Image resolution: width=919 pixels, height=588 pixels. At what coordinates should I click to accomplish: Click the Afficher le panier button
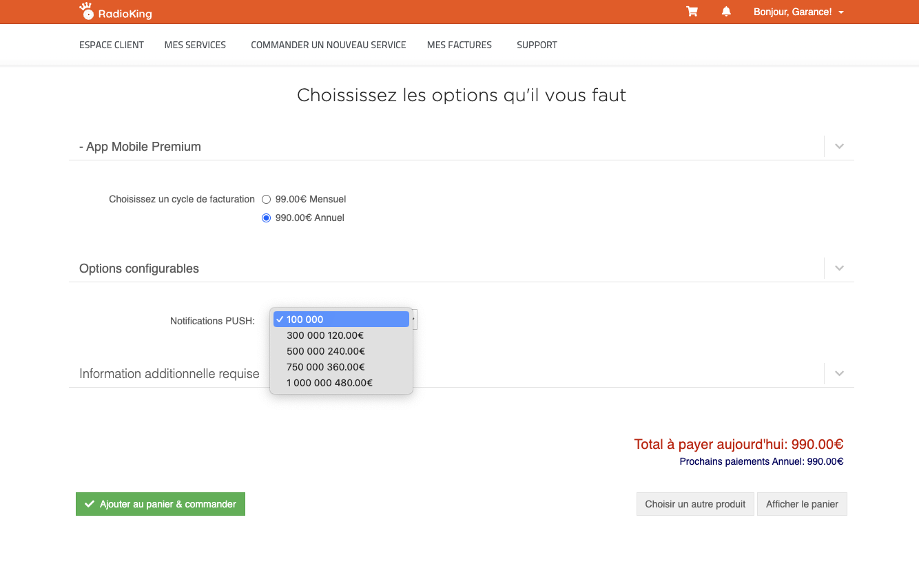[802, 504]
